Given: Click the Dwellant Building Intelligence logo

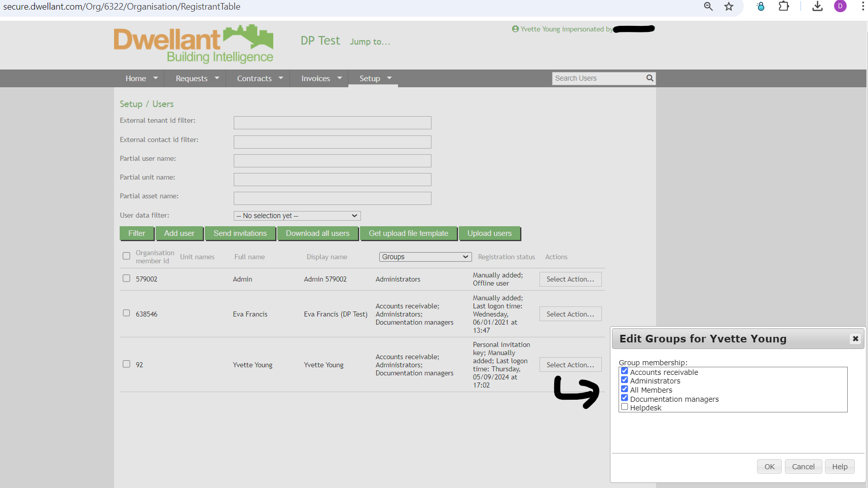Looking at the screenshot, I should click(x=193, y=44).
